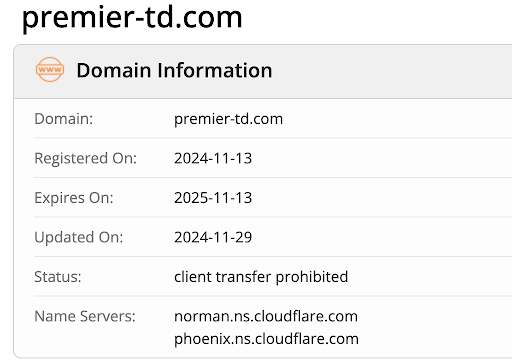Select the expiry date 2025-11-13
Viewport: 512px width, 362px height.
(213, 198)
